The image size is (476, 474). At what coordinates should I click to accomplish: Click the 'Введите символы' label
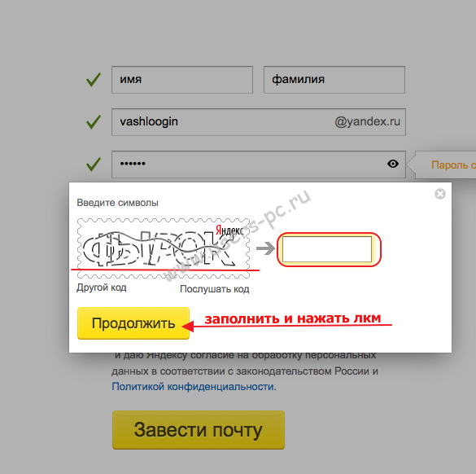tap(117, 203)
